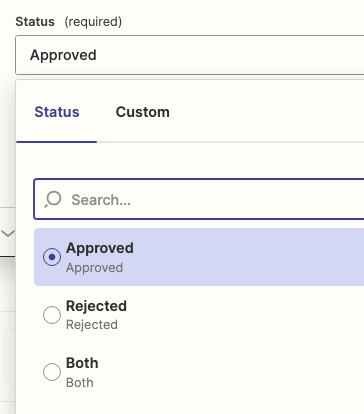Viewport: 364px width, 414px height.
Task: Click the Status field label
Action: click(x=35, y=22)
